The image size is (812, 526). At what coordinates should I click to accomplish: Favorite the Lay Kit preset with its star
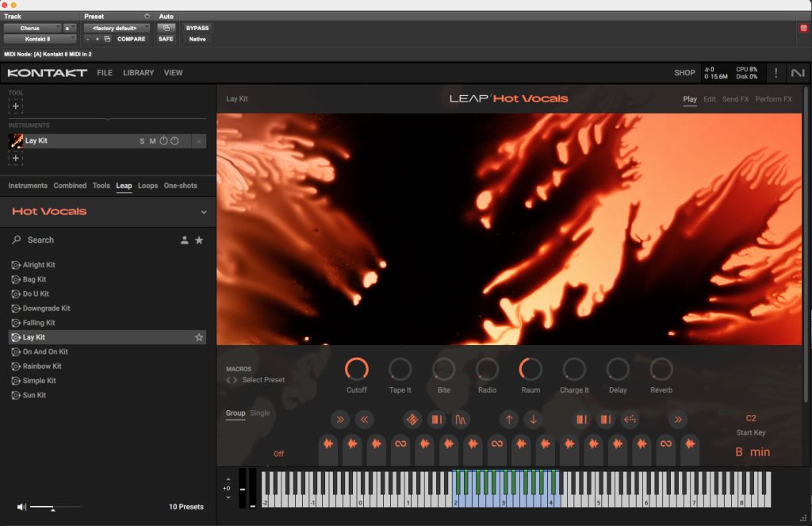[x=199, y=337]
